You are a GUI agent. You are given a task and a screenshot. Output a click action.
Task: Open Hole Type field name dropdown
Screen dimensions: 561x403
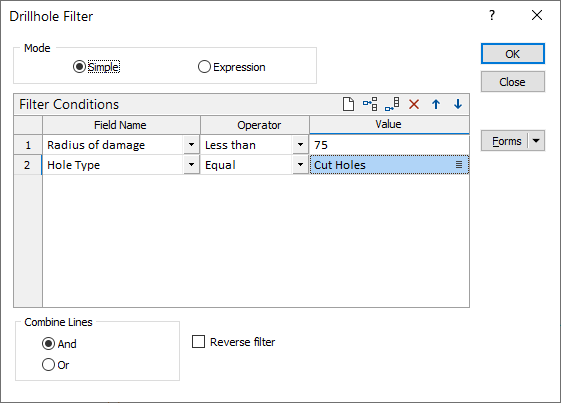191,165
